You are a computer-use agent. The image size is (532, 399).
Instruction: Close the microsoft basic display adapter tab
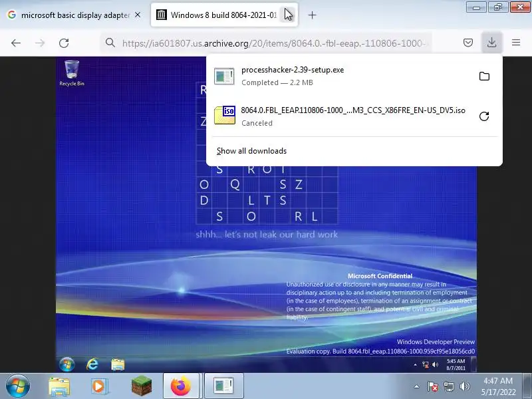[138, 15]
